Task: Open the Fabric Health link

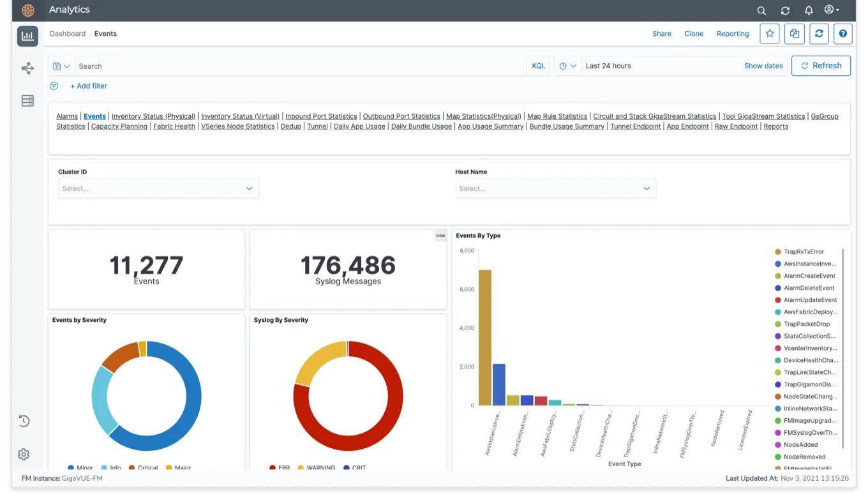Action: pyautogui.click(x=174, y=126)
